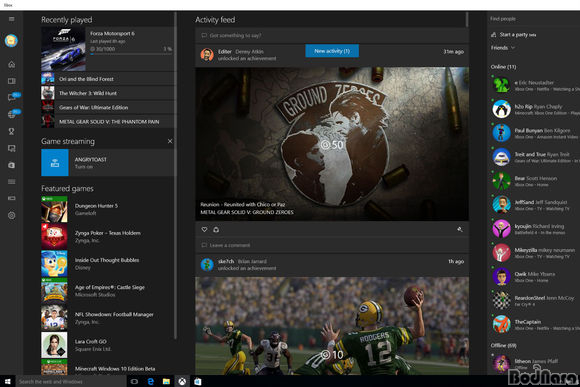Click taskbar 'Search the web and Windows' box
This screenshot has width=580, height=387.
pyautogui.click(x=71, y=381)
